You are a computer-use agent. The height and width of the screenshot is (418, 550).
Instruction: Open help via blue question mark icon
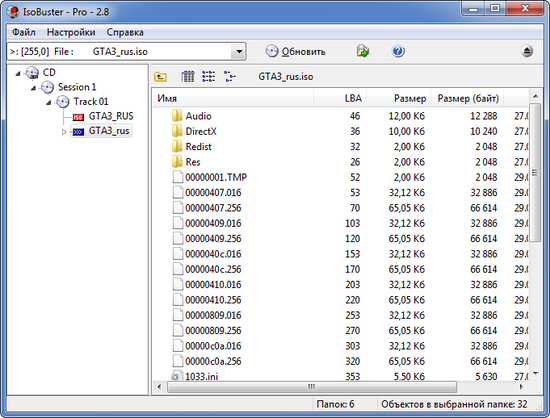(x=398, y=51)
